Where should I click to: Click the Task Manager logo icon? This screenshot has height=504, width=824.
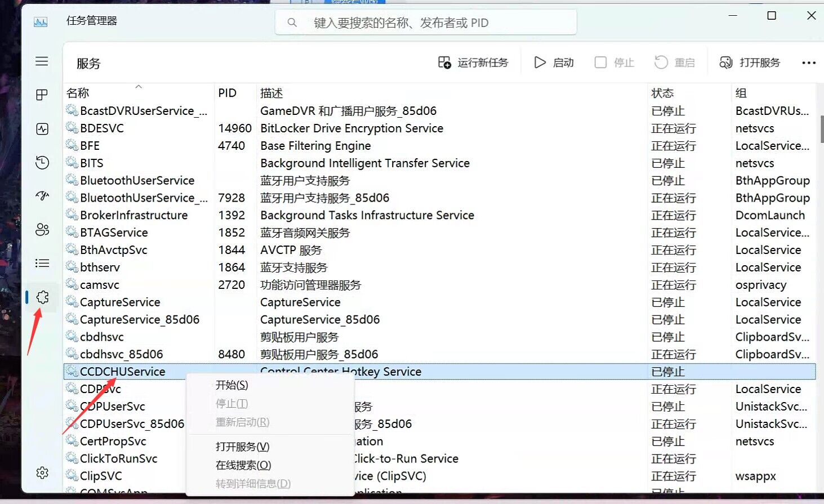41,21
